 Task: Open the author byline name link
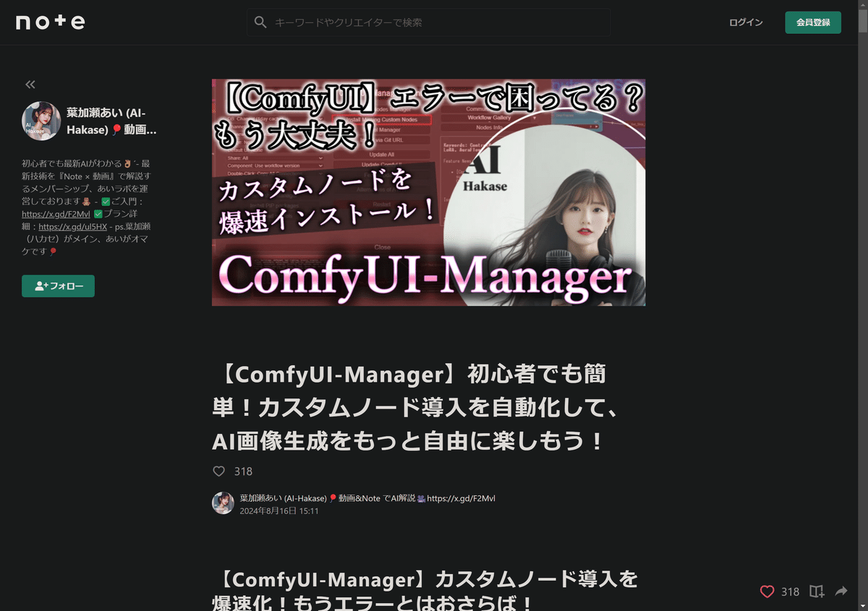coord(367,498)
